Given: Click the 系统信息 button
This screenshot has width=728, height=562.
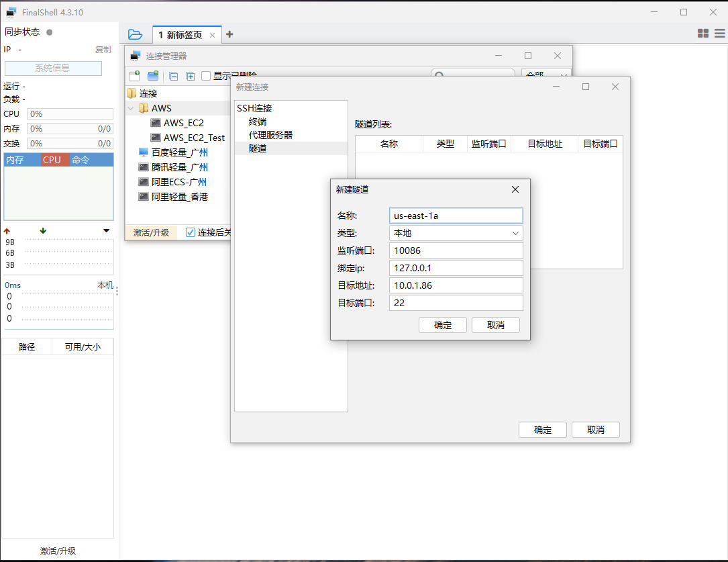Looking at the screenshot, I should coord(53,68).
